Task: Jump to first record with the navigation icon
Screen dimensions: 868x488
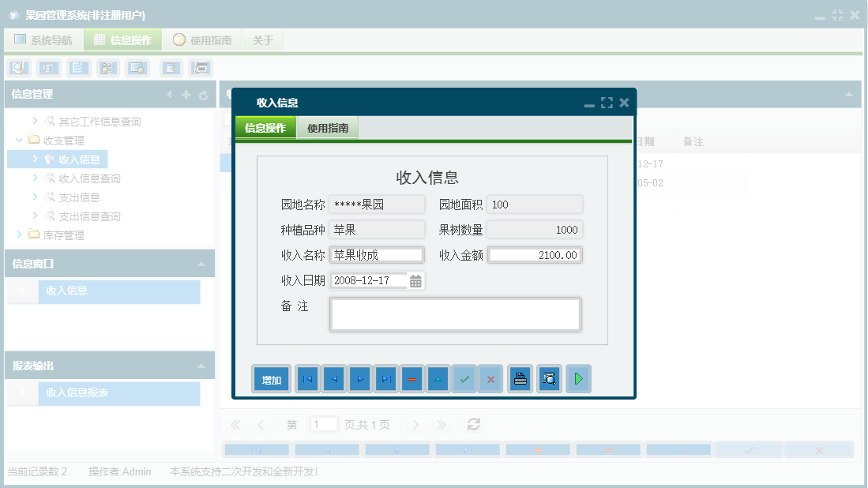Action: (306, 379)
